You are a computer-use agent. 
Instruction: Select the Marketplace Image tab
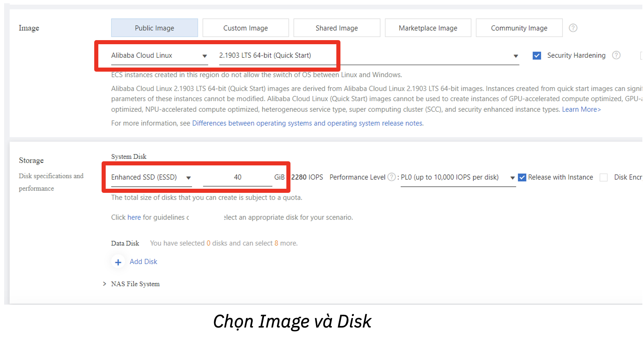tap(428, 28)
